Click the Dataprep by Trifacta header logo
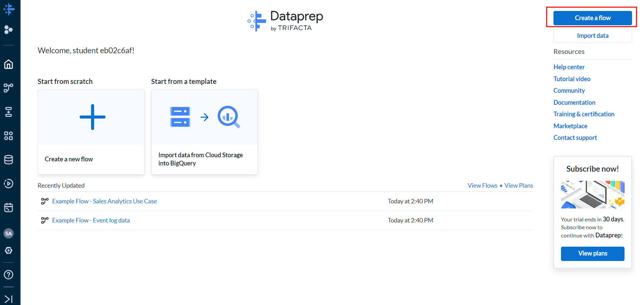This screenshot has height=305, width=644. click(x=285, y=21)
